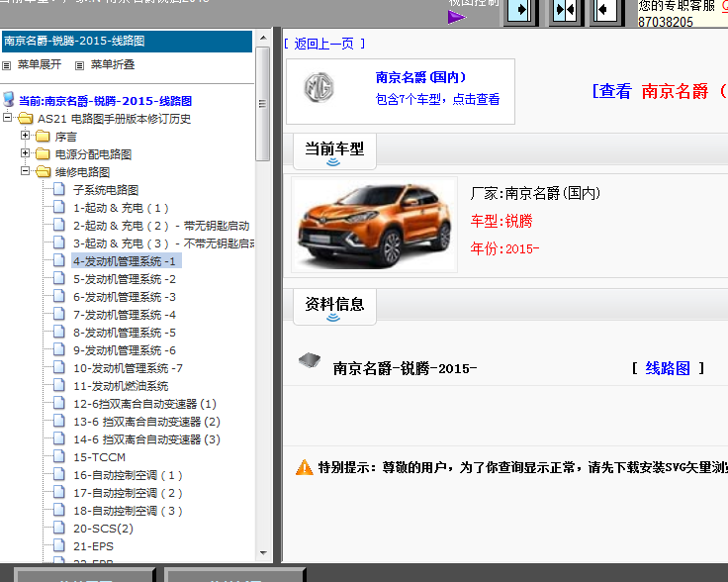This screenshot has height=582, width=728.
Task: Open 13-6 挡双离合自动变速器 (2)
Action: 146,422
